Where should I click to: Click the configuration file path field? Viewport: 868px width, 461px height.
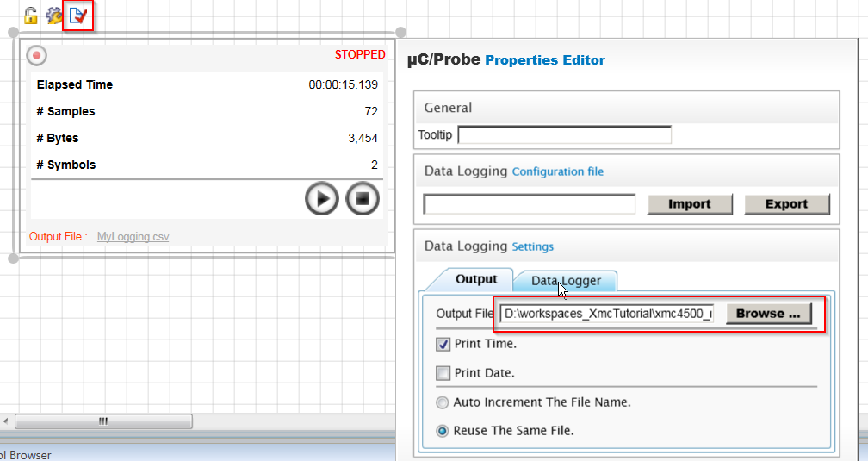[530, 204]
